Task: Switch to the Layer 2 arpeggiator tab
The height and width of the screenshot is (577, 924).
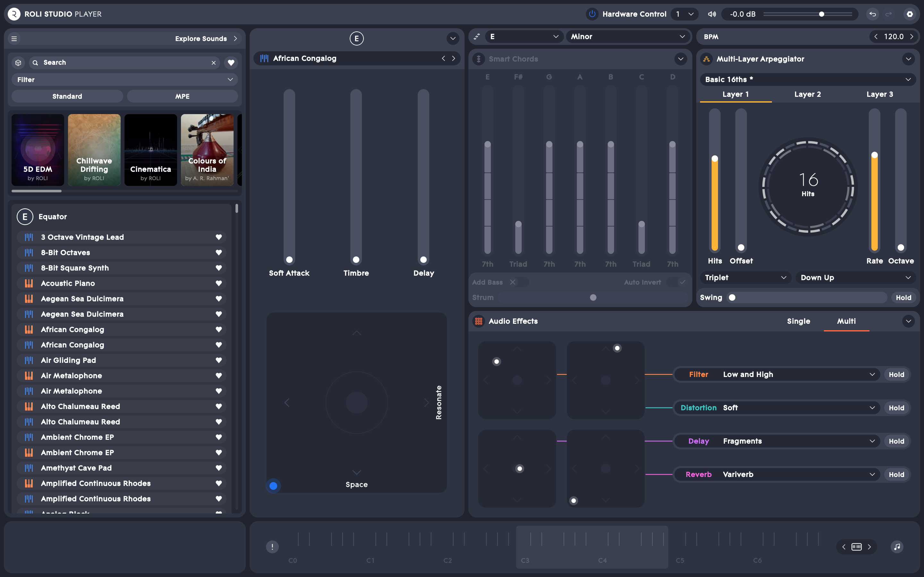Action: click(807, 94)
